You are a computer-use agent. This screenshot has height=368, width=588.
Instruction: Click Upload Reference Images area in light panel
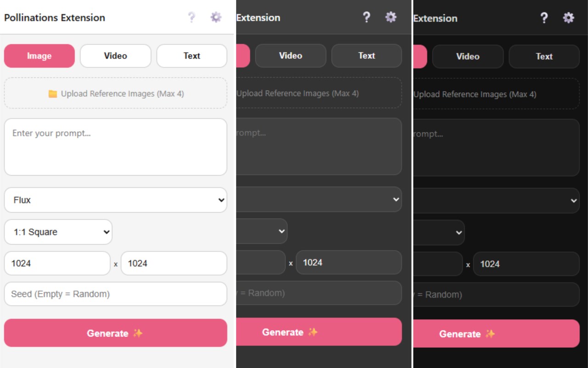[x=115, y=93]
